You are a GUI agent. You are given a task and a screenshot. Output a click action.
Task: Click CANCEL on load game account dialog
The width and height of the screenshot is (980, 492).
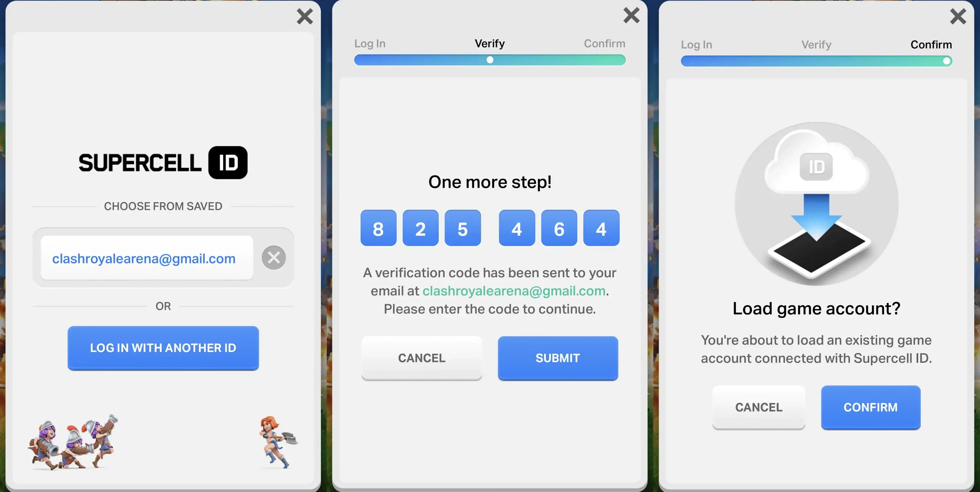[x=759, y=407]
